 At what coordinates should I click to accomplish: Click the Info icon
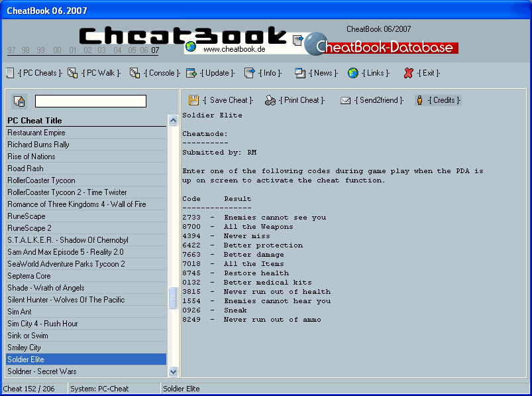click(249, 73)
